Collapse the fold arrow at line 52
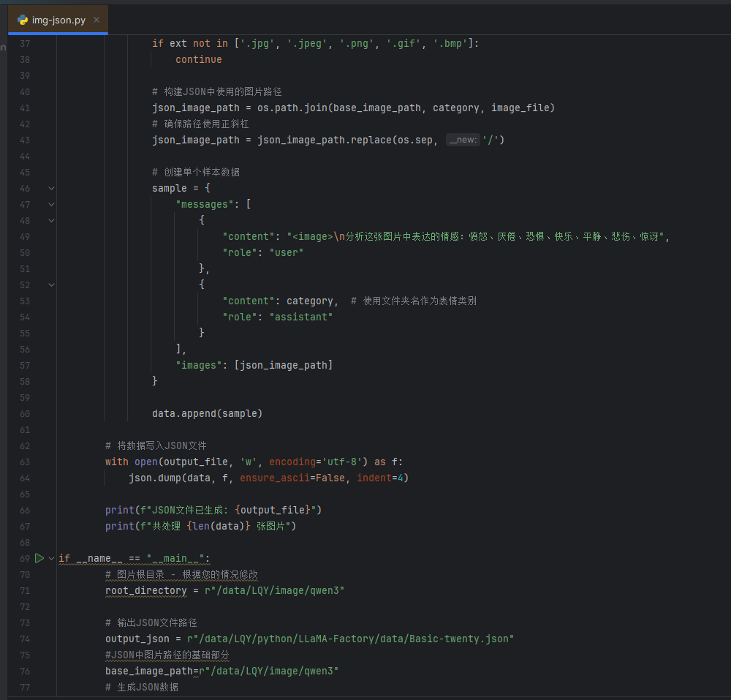This screenshot has width=731, height=700. point(52,285)
